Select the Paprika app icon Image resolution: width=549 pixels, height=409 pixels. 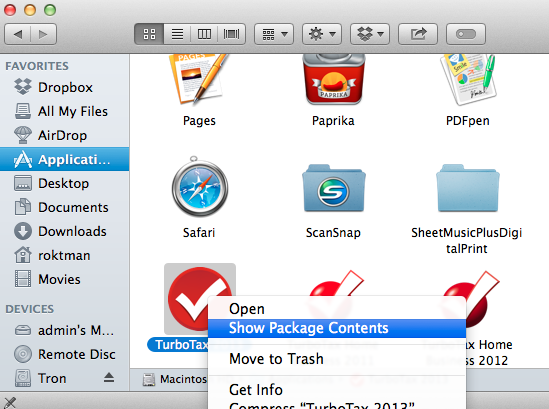[x=334, y=79]
